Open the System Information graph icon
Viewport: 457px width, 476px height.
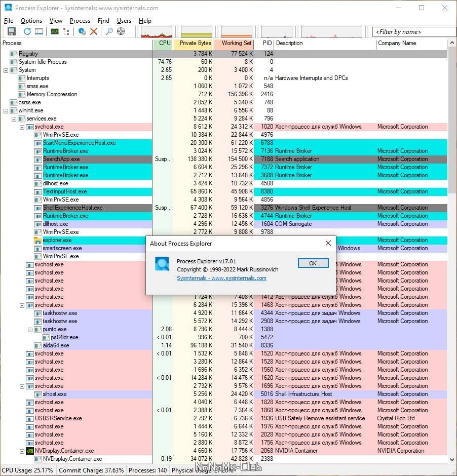tap(55, 31)
